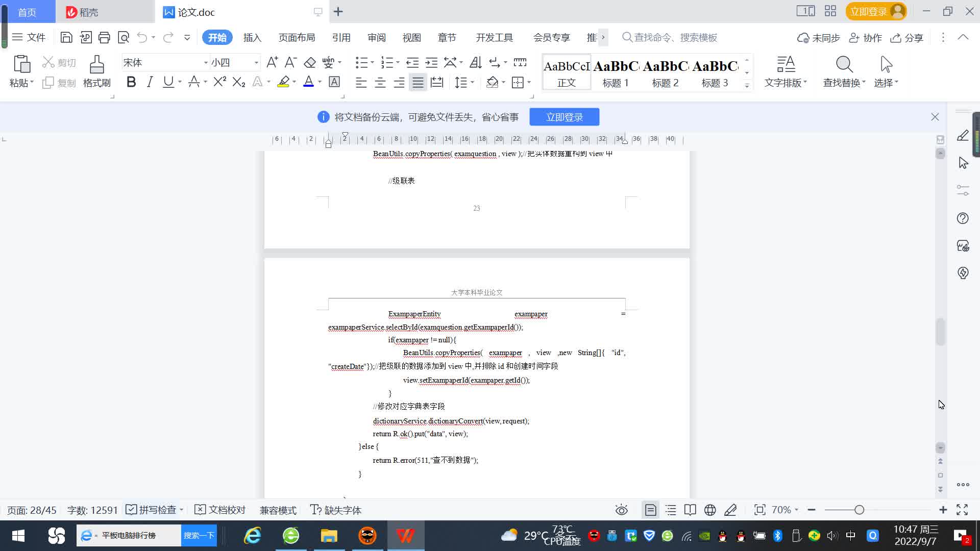The height and width of the screenshot is (551, 980).
Task: Expand the bullet list dropdown arrow
Action: point(372,63)
